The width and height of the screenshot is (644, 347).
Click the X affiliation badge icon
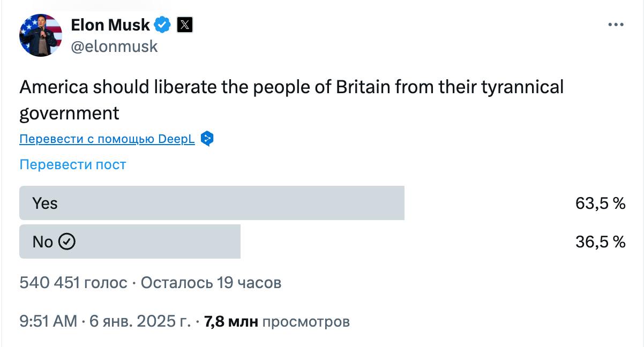pyautogui.click(x=184, y=25)
